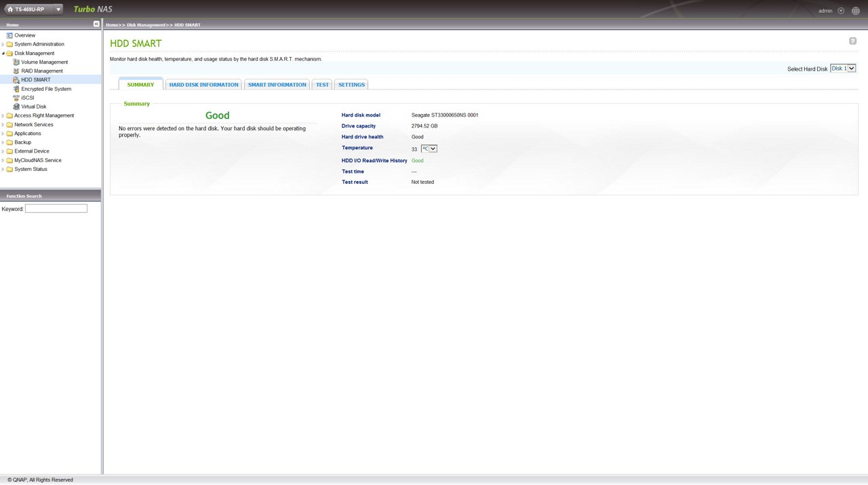This screenshot has width=868, height=485.
Task: Click the green HDD I/O history Good value
Action: [418, 161]
